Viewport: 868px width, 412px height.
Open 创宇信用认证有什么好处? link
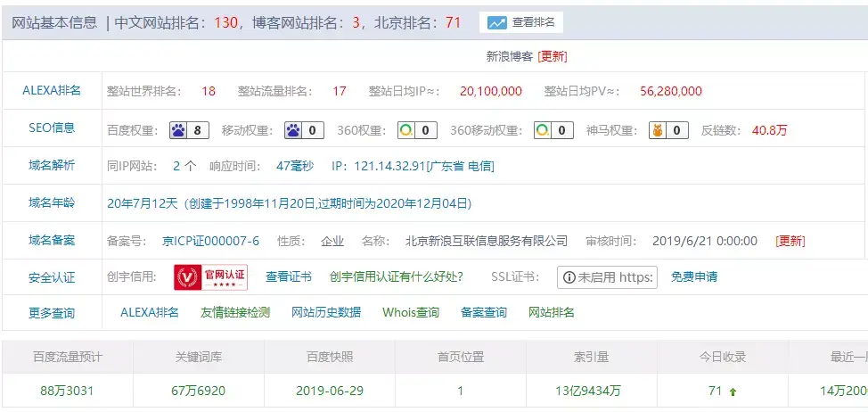(397, 276)
